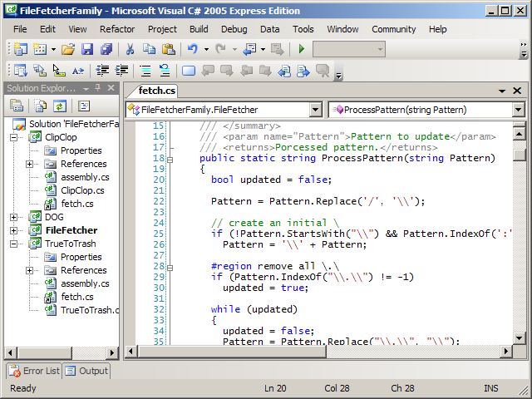Open the Add New Item dropdown arrow
The width and height of the screenshot is (532, 399).
point(53,49)
